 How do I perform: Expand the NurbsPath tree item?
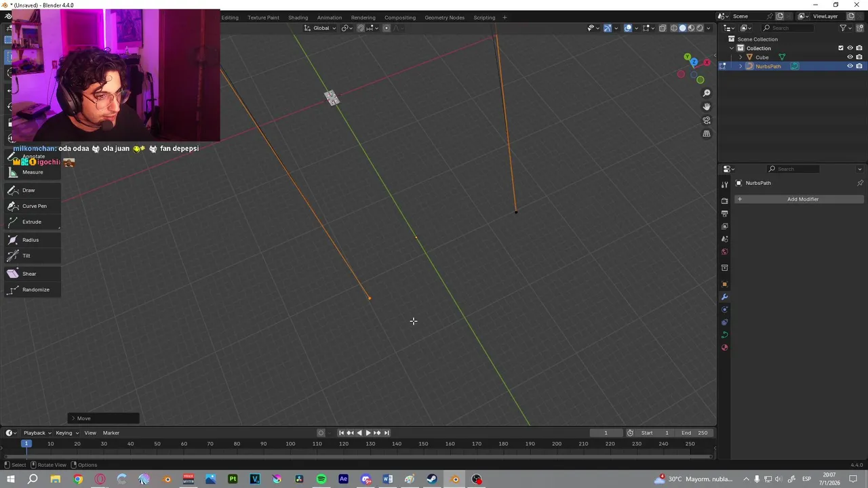pos(741,66)
